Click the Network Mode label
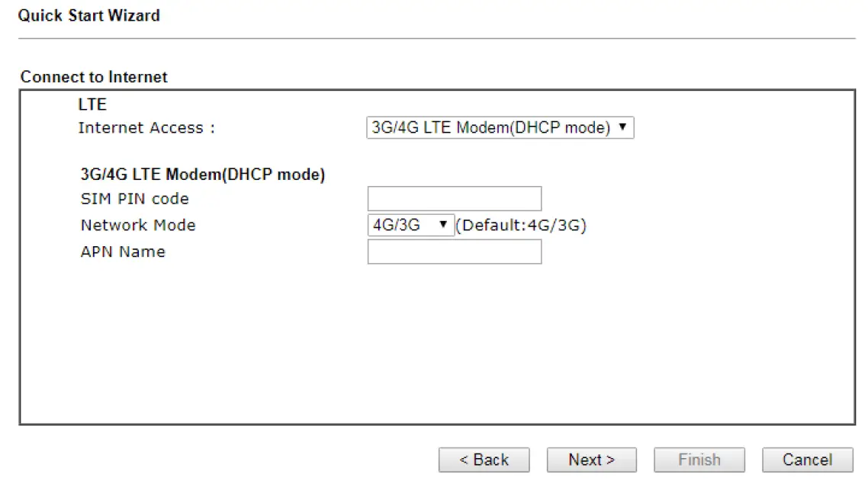 pyautogui.click(x=138, y=226)
